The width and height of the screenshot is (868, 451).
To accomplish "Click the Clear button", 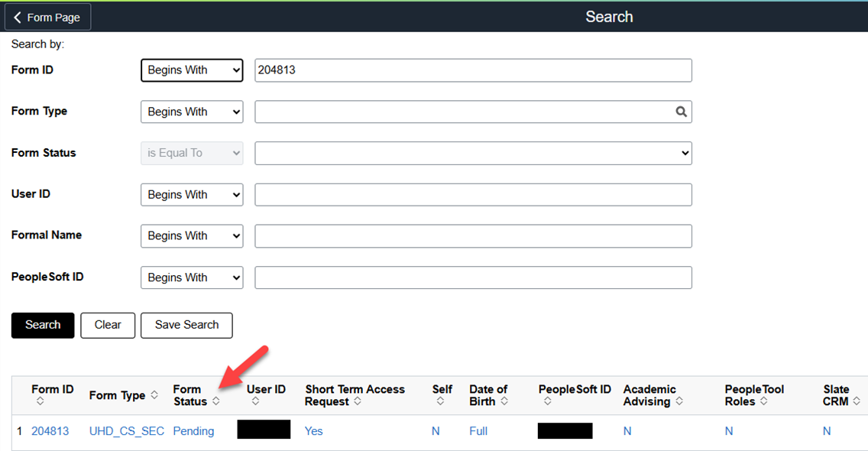I will click(108, 325).
